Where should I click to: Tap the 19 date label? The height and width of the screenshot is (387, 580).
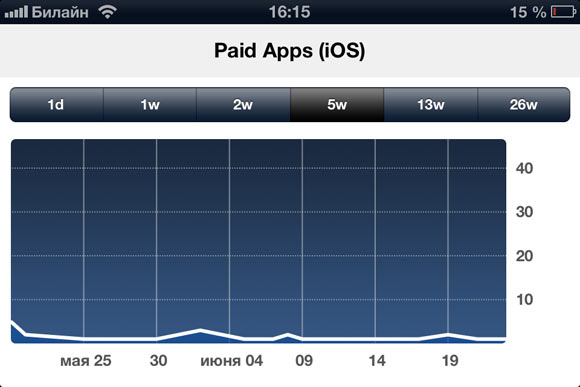[x=450, y=361]
